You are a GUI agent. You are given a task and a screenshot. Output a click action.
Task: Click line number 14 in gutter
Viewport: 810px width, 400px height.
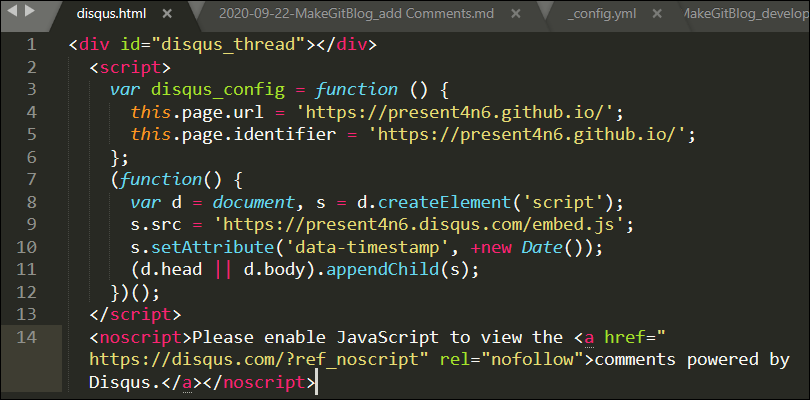click(26, 337)
